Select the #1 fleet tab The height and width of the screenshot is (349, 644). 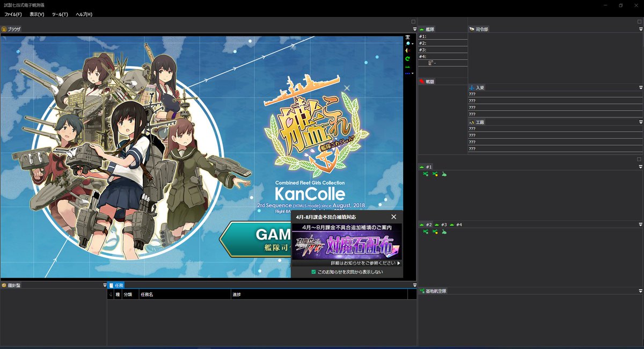click(426, 167)
